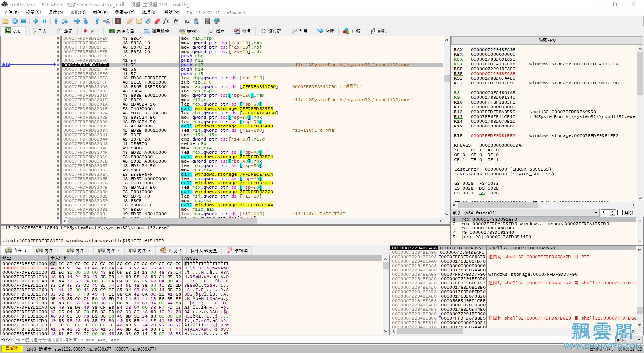Switch to the SEH链 tab
644x353 pixels.
click(x=189, y=31)
